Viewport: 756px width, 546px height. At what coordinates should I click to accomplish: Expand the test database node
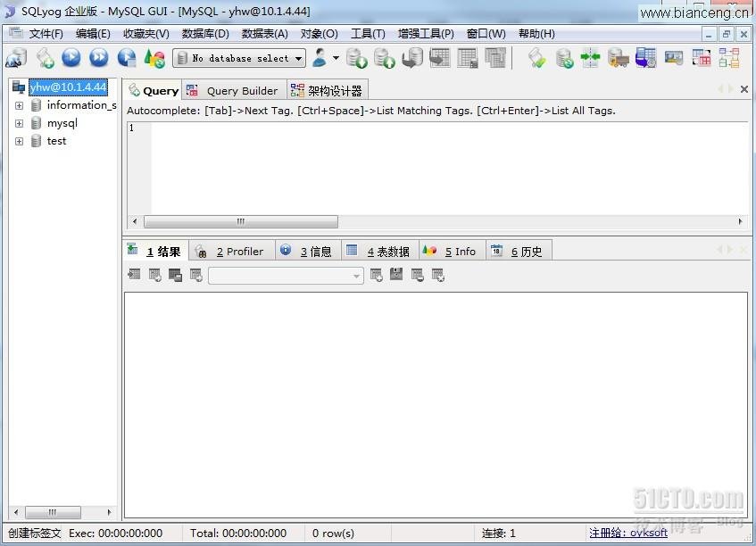point(20,141)
